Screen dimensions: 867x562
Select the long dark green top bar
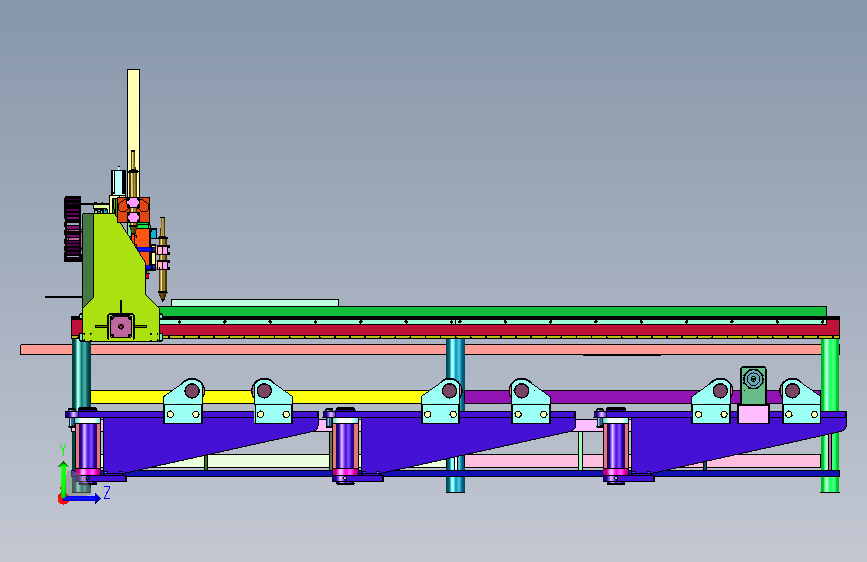493,312
